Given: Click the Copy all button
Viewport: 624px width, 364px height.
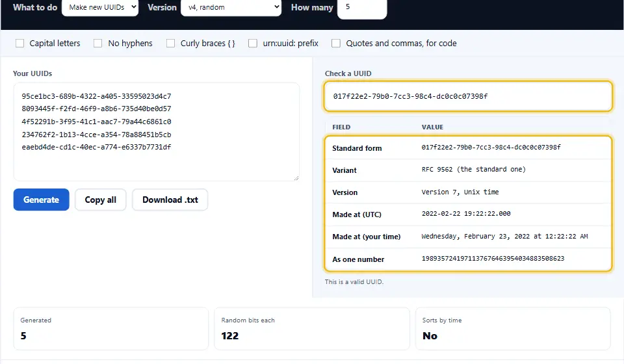Looking at the screenshot, I should click(101, 200).
